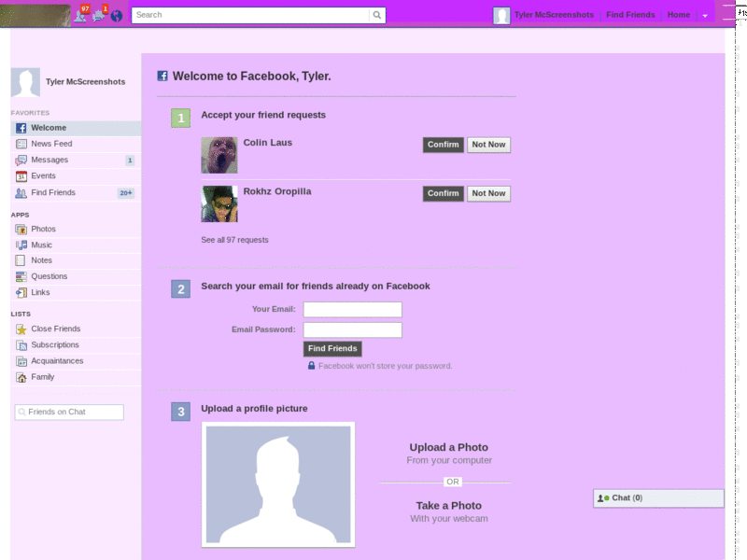
Task: Click Find Friends in top bar
Action: 630,15
